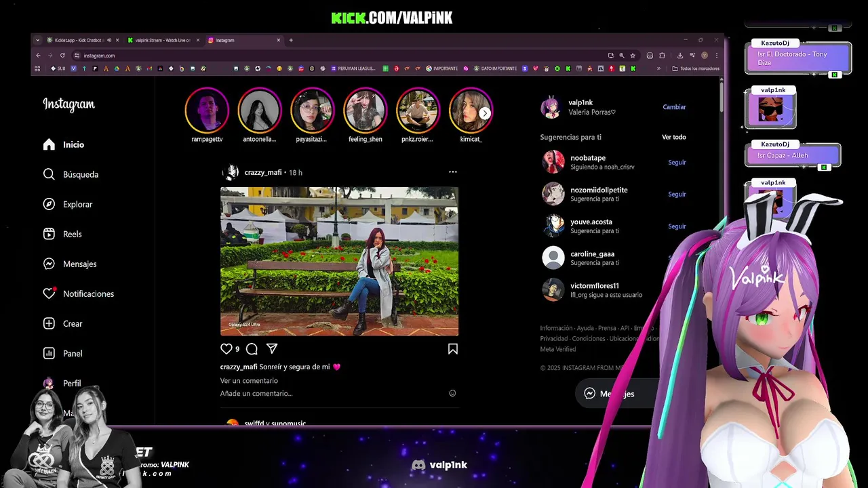Open Perfil in the sidebar
This screenshot has width=868, height=488.
(x=62, y=383)
